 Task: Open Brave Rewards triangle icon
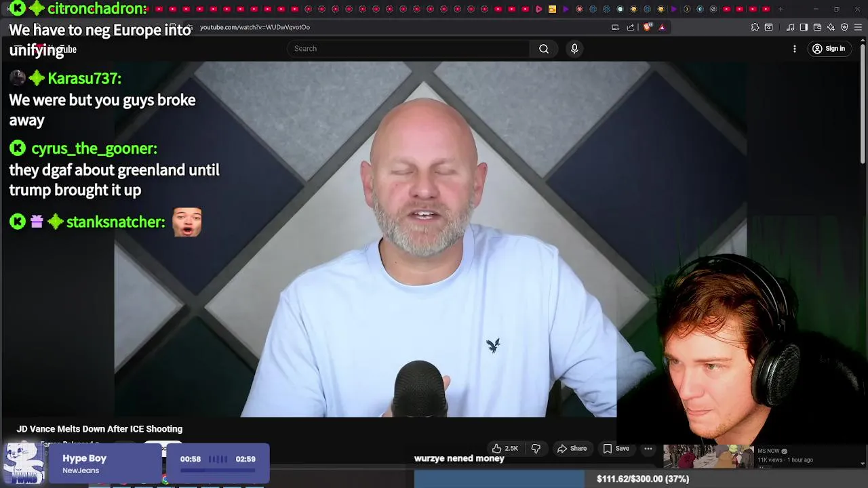click(662, 27)
